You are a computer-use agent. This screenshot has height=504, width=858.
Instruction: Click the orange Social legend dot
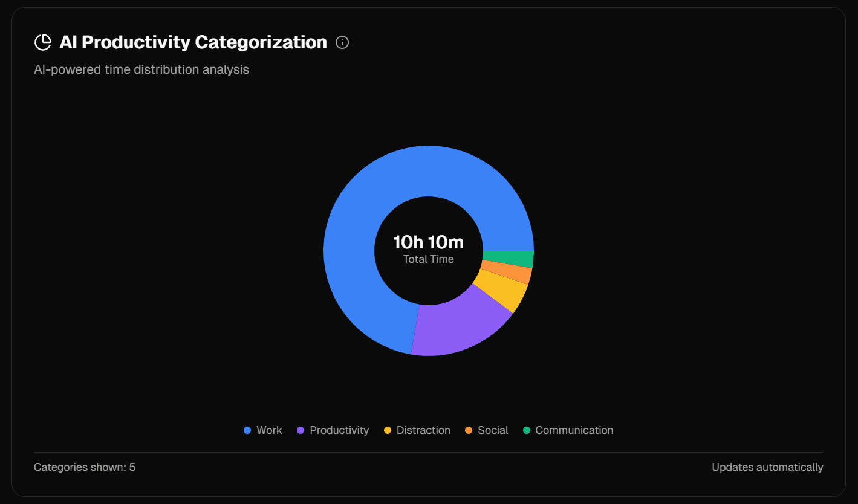[470, 430]
